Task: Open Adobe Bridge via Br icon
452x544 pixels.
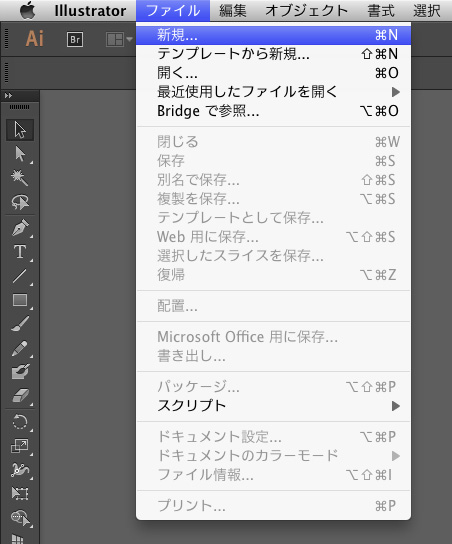Action: tap(75, 39)
